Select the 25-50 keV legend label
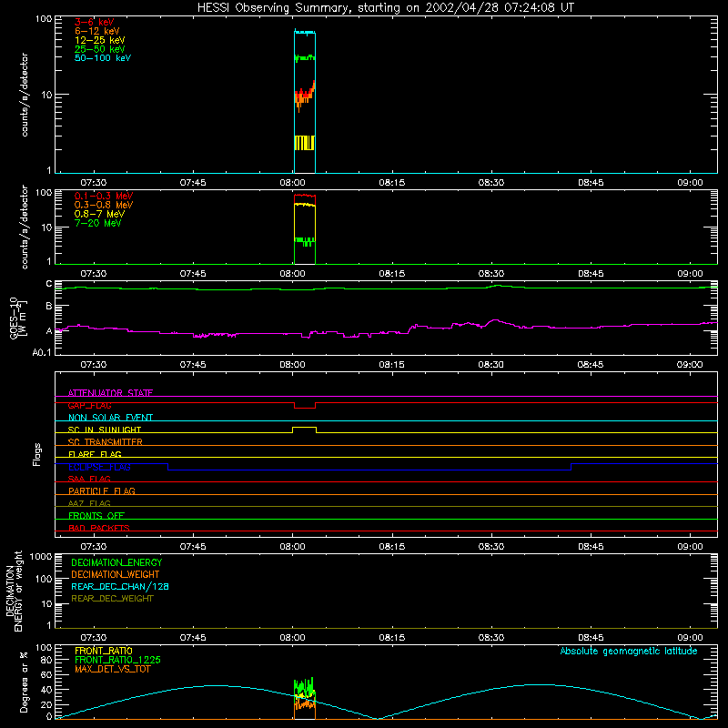This screenshot has width=728, height=728. pos(99,49)
